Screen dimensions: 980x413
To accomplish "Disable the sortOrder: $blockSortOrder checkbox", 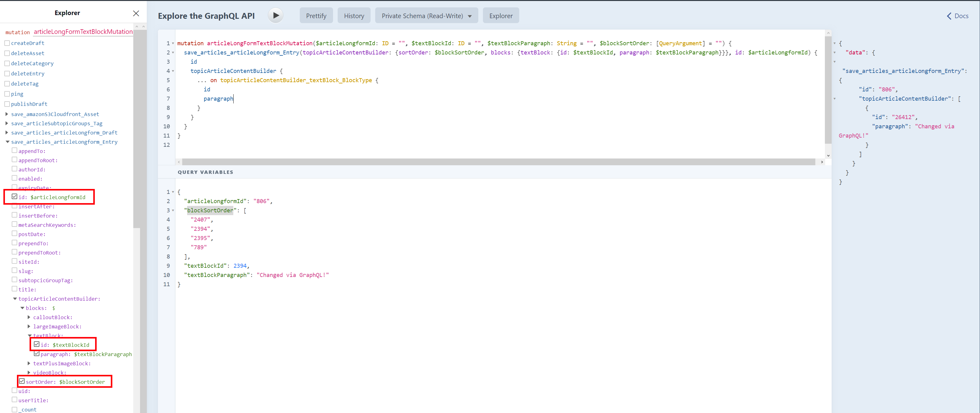I will (22, 381).
